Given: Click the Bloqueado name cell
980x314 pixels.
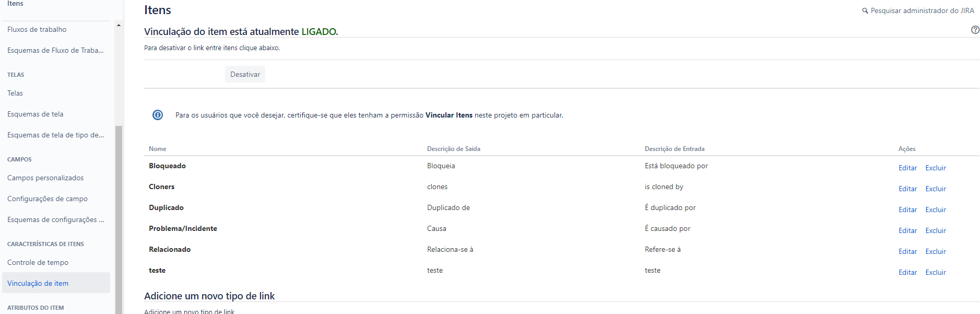Looking at the screenshot, I should 167,166.
